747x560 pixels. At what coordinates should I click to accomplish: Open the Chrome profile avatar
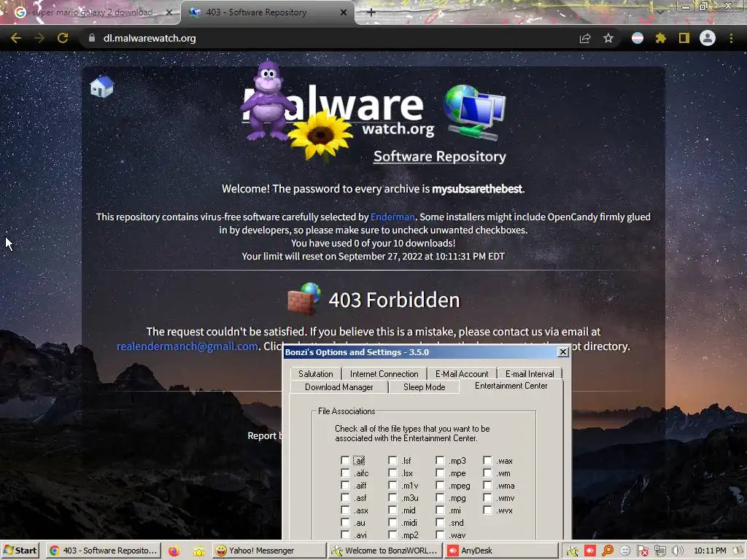tap(708, 38)
